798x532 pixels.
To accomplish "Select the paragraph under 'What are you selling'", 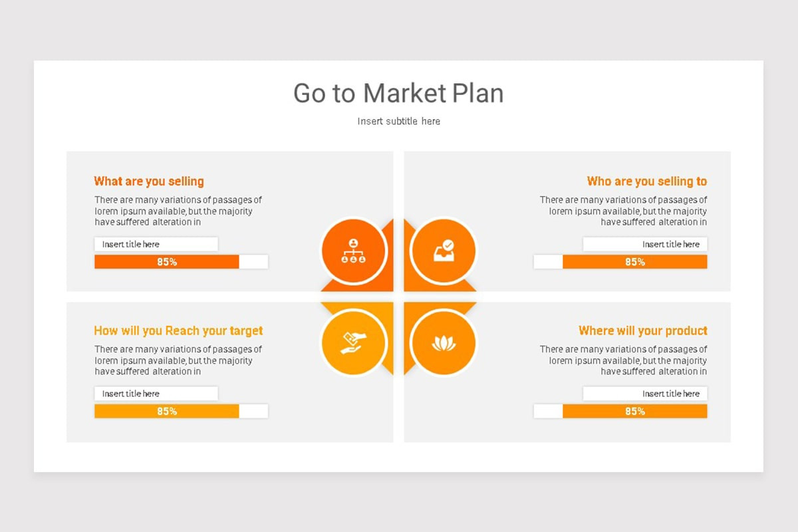I will click(178, 211).
